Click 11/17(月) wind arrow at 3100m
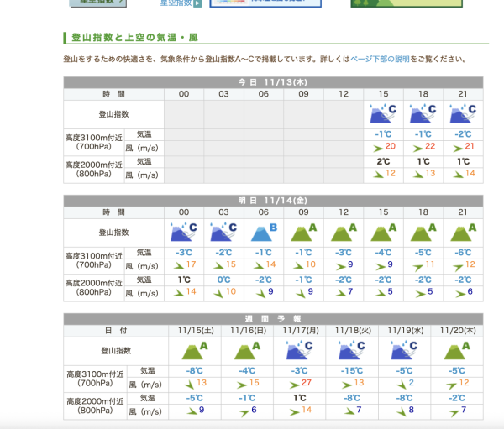Screen dimensions: 504x429 tap(294, 385)
